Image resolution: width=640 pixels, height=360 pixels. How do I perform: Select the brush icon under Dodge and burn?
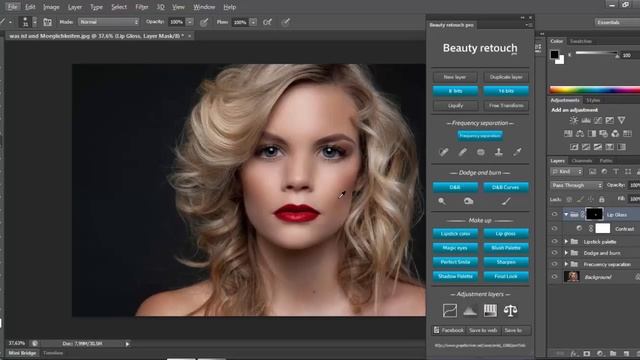tap(506, 201)
